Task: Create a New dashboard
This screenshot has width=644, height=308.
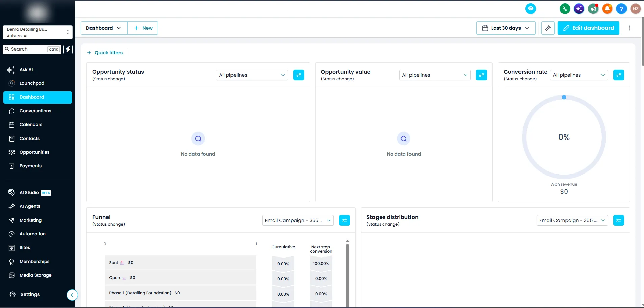Action: pyautogui.click(x=143, y=28)
